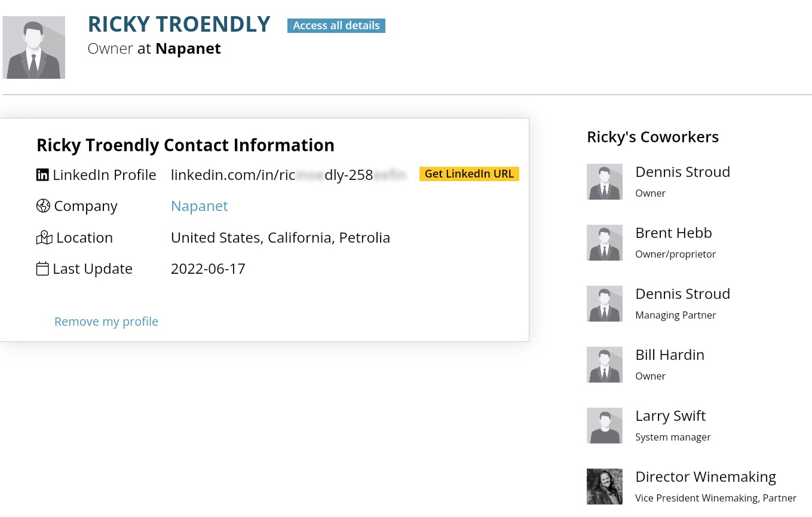812x517 pixels.
Task: Click the globe Company icon
Action: point(43,206)
